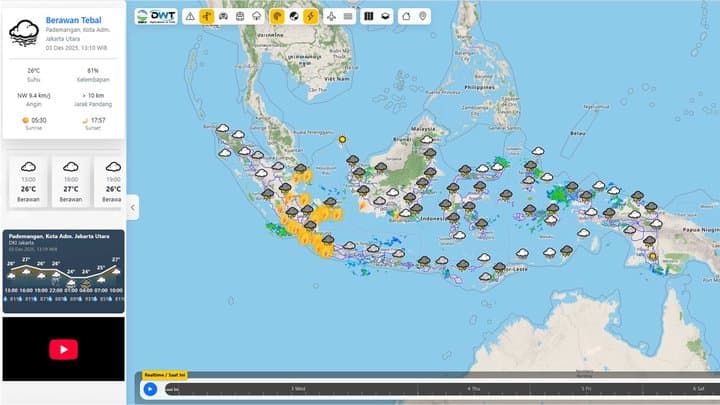Click the yellow sunny marker above Natuna sea
Image resolution: width=720 pixels, height=405 pixels.
point(342,139)
